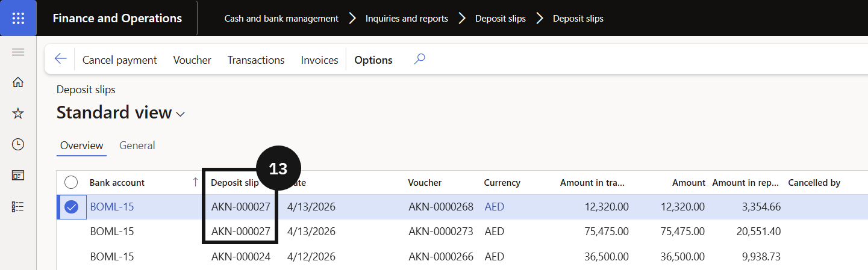Open the Invoices action
Viewport: 868px width, 270px height.
pos(319,60)
